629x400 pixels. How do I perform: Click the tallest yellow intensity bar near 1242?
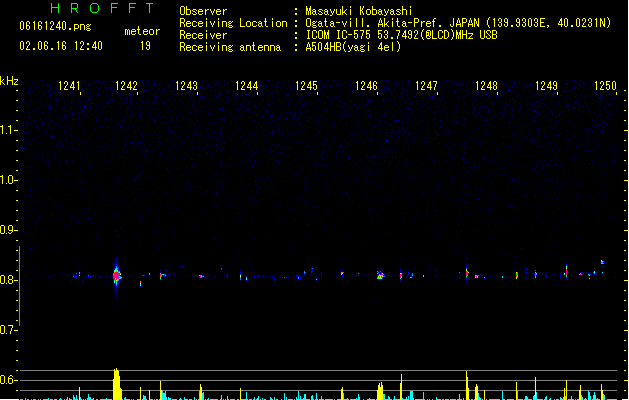(x=117, y=384)
